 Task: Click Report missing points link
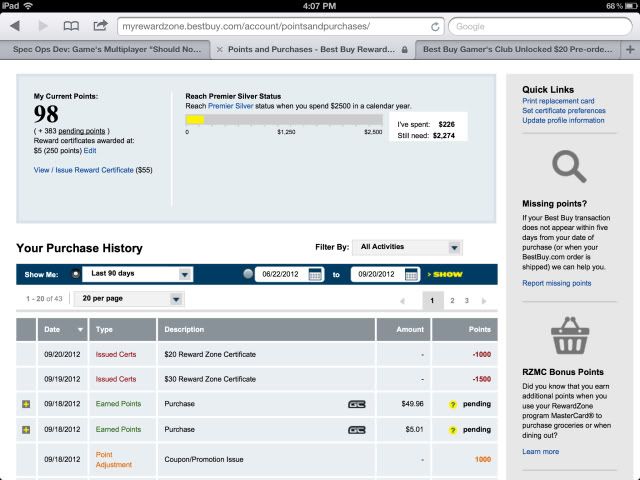556,283
